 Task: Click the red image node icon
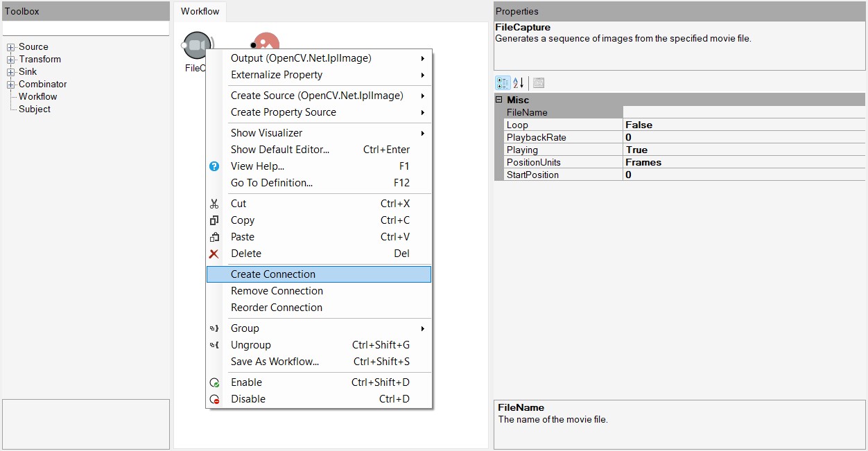tap(266, 41)
